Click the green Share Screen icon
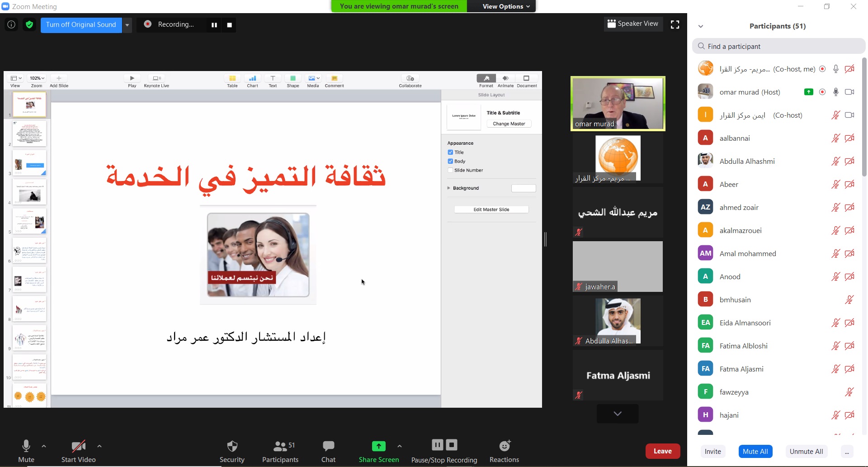This screenshot has width=868, height=467. 378,447
